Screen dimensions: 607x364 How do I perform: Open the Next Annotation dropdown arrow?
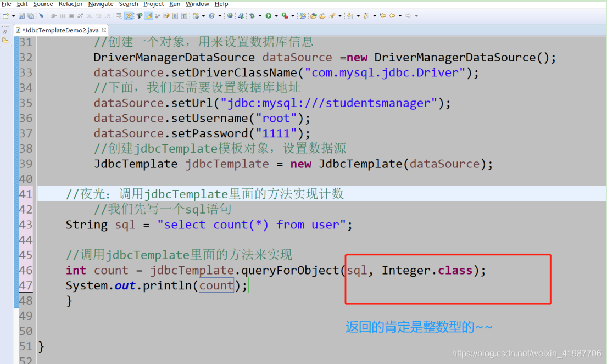pyautogui.click(x=359, y=16)
